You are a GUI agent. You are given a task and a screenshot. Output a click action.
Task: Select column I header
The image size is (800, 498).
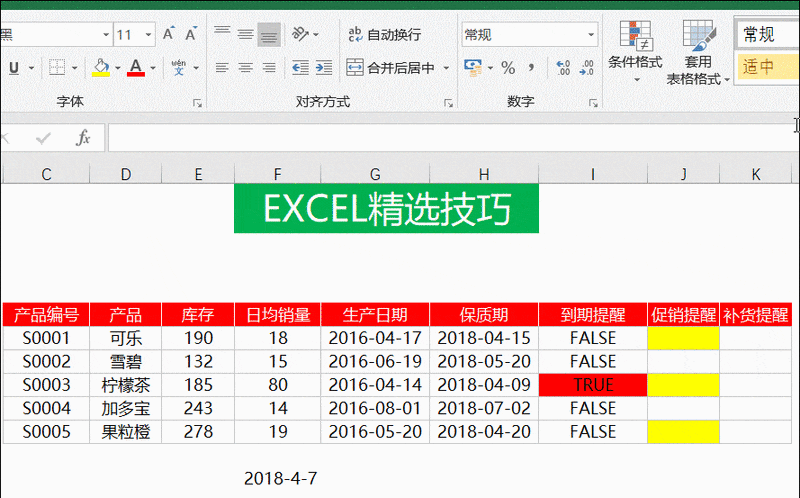593,174
